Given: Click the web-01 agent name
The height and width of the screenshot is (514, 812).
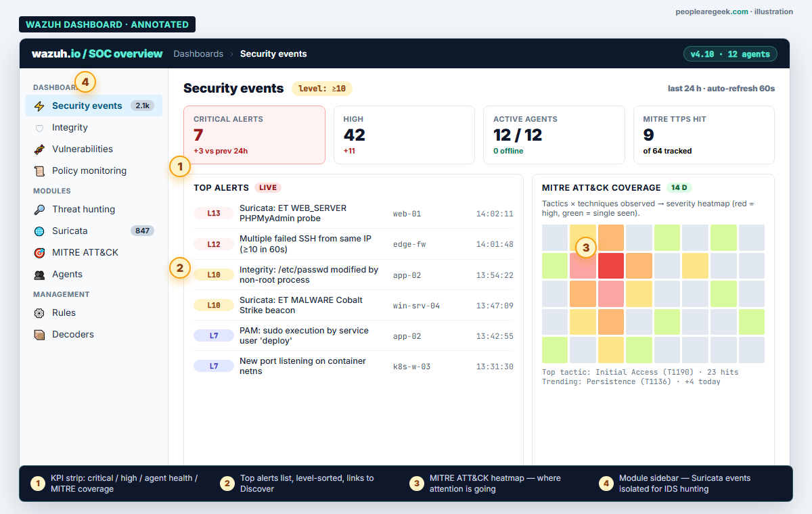Looking at the screenshot, I should [407, 214].
